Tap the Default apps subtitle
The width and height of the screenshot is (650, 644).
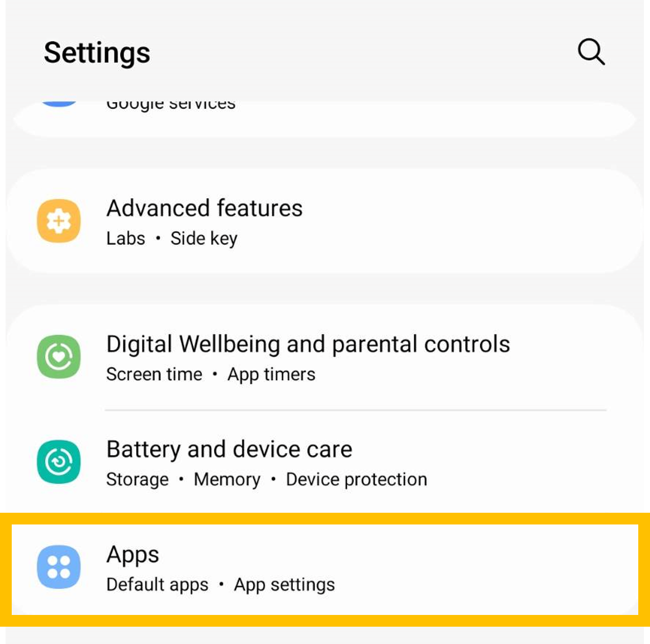click(157, 585)
